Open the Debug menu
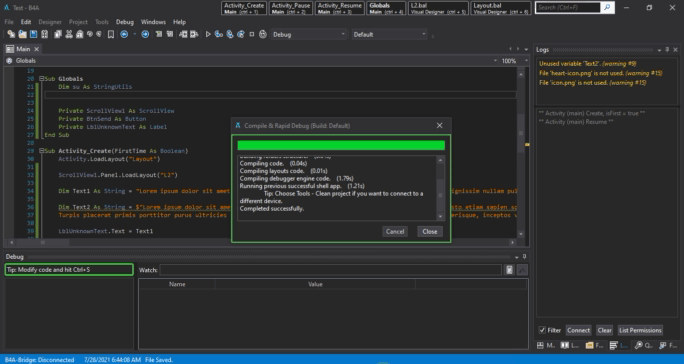Image resolution: width=684 pixels, height=364 pixels. click(125, 22)
